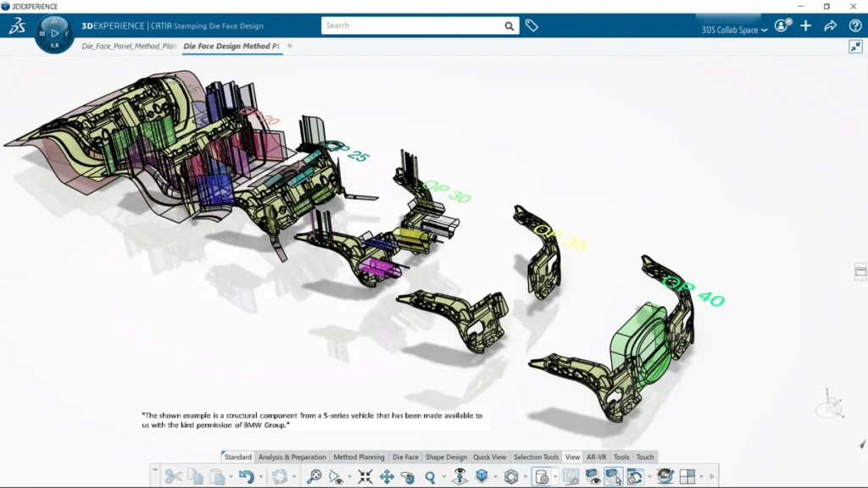
Task: Select the Zoom magnifier tool
Action: pos(430,476)
